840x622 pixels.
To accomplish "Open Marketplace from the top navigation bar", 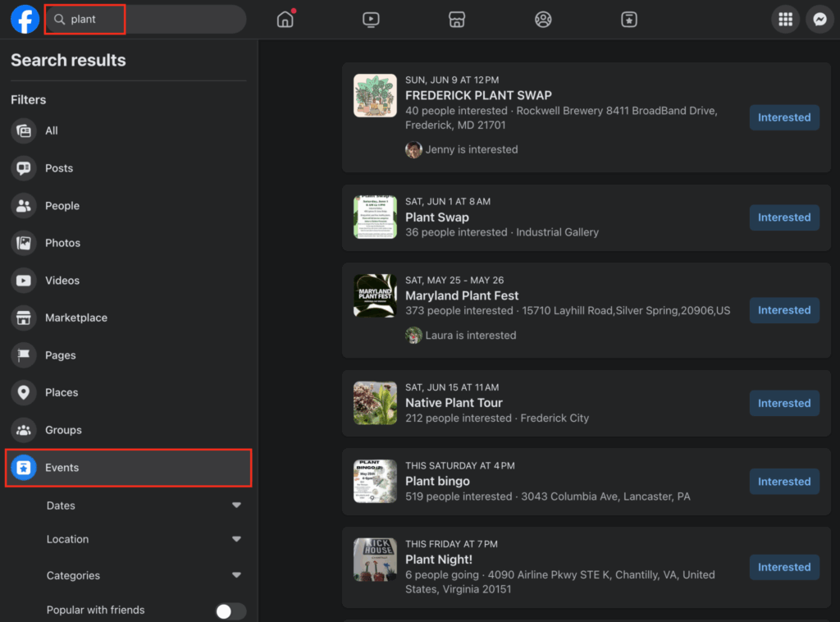I will click(457, 19).
